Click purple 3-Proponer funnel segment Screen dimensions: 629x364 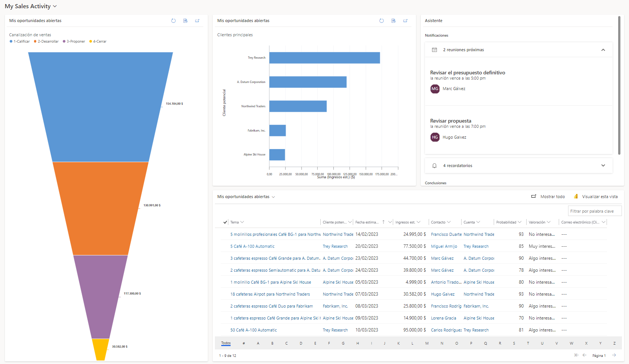(101, 297)
